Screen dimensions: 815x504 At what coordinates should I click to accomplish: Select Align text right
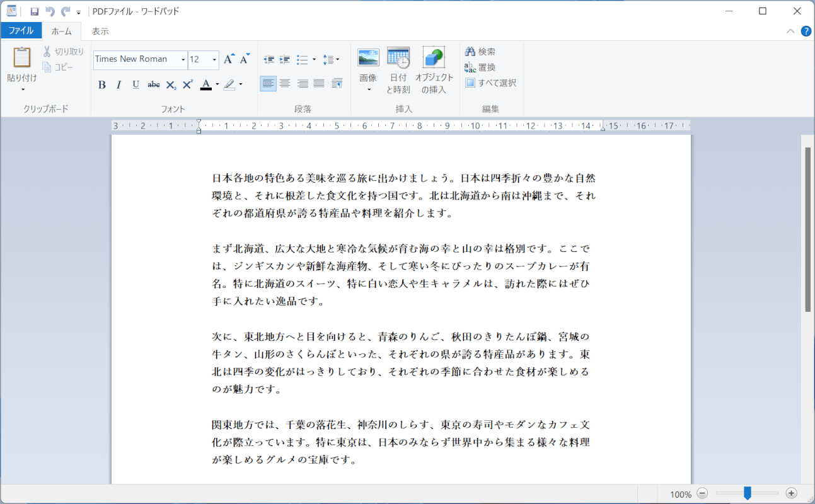coord(303,83)
